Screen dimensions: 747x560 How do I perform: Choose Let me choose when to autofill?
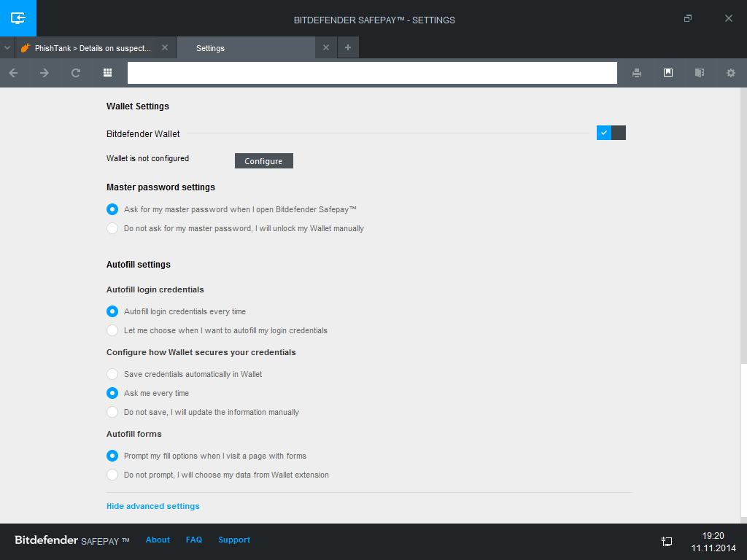pyautogui.click(x=112, y=330)
